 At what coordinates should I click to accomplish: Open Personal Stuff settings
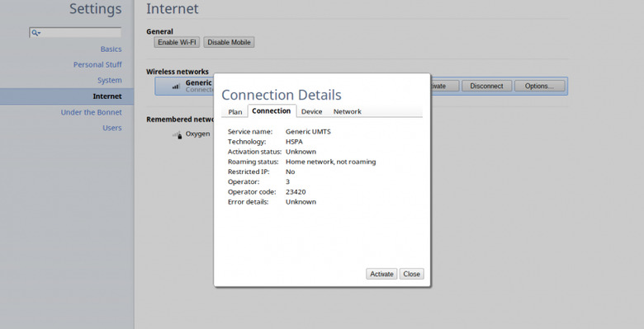point(97,65)
